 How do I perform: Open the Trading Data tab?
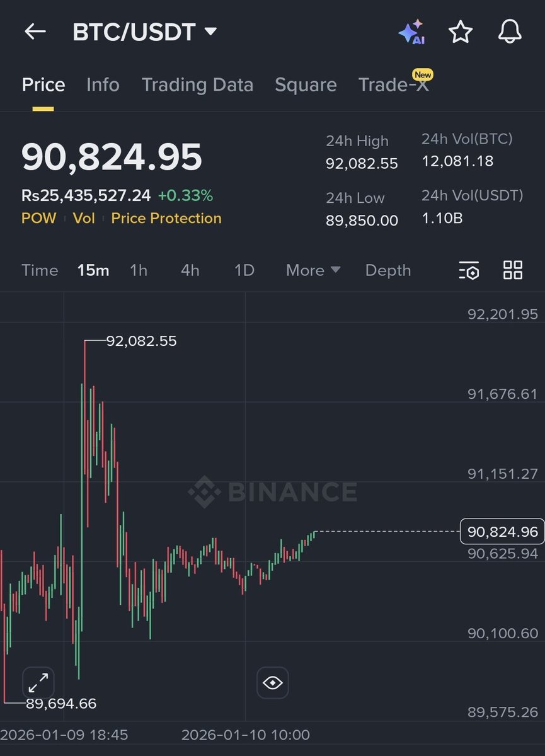coord(197,84)
